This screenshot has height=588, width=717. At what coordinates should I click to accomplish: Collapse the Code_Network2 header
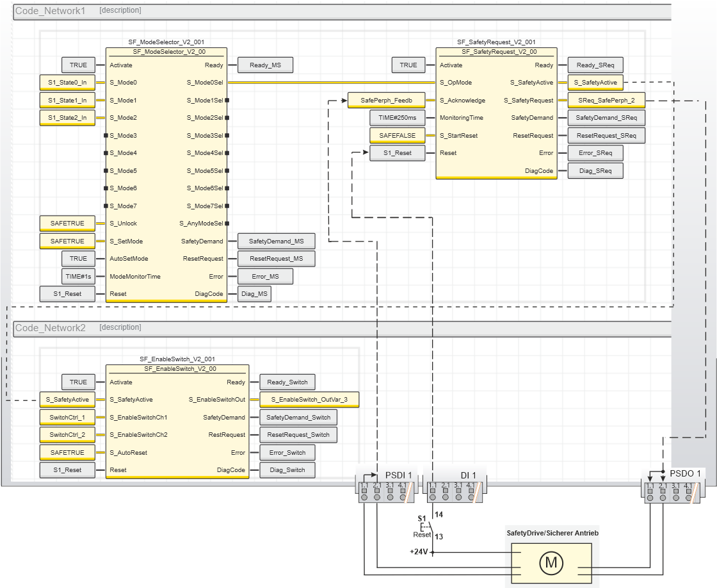50,328
